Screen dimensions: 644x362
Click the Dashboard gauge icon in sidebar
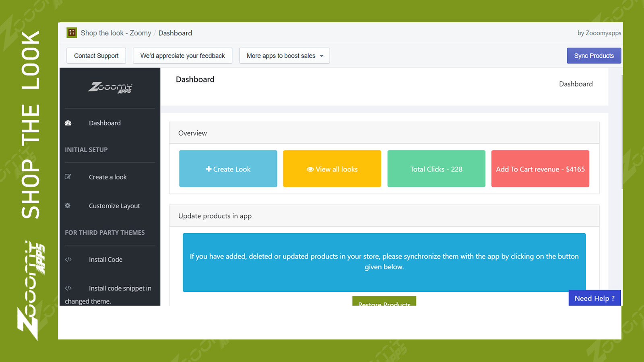68,123
